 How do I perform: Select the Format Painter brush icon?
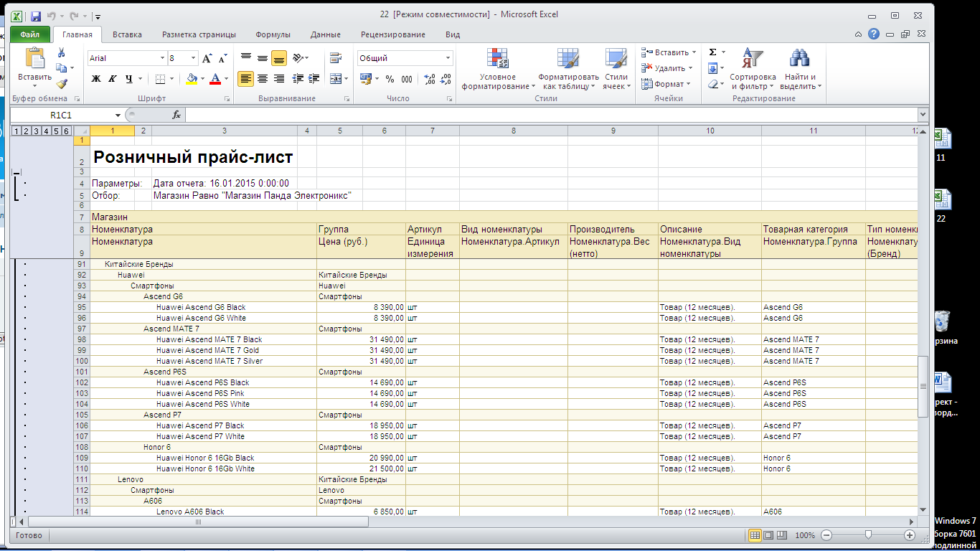point(62,83)
